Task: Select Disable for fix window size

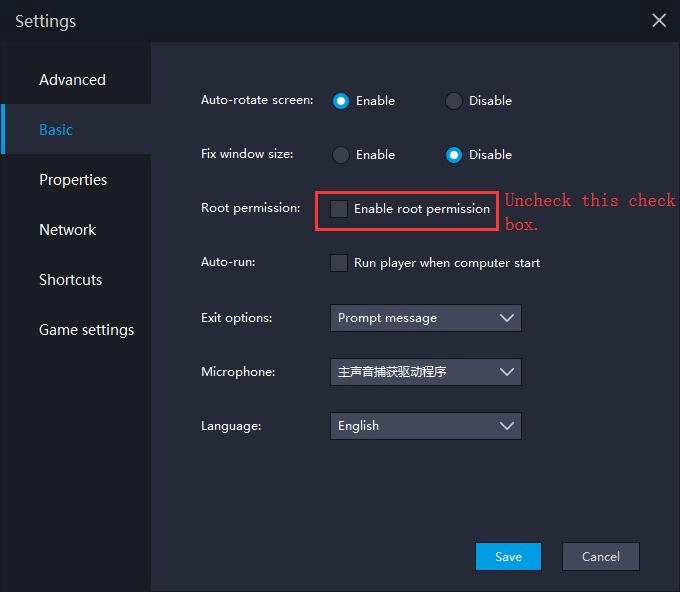Action: (x=454, y=155)
